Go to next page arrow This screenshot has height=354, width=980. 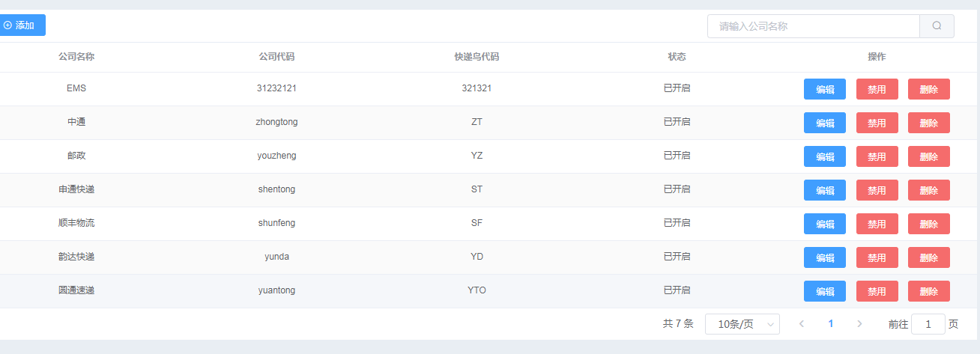click(859, 324)
